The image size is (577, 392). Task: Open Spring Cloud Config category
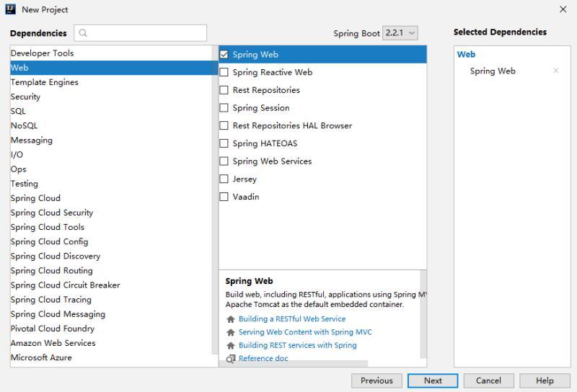pos(111,241)
